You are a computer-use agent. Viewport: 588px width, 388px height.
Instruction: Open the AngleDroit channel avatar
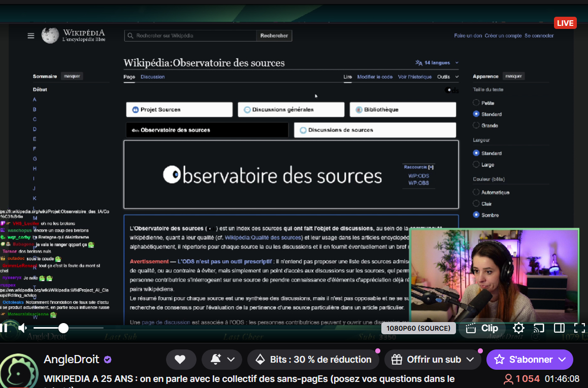[19, 369]
